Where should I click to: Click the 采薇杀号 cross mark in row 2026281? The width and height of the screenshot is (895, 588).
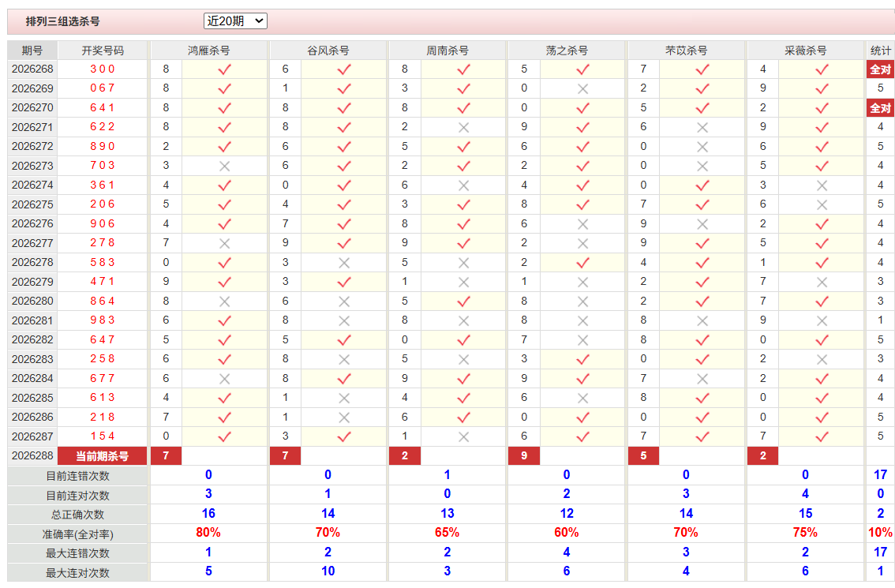[x=822, y=320]
